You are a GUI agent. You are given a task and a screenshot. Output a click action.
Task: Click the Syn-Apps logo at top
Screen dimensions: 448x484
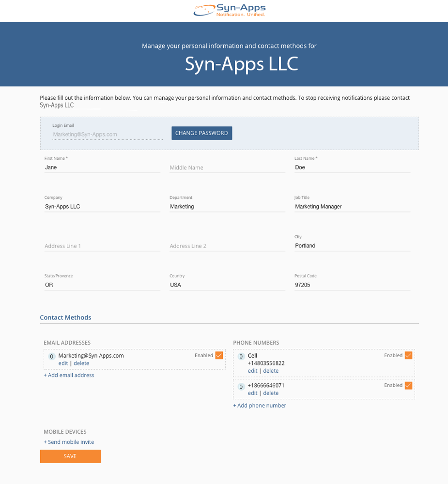click(230, 10)
